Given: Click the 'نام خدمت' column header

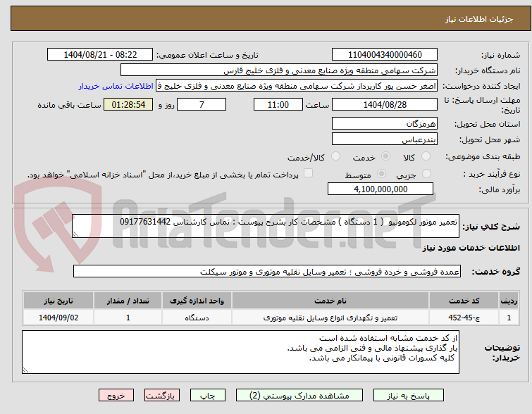Looking at the screenshot, I should [x=330, y=301].
